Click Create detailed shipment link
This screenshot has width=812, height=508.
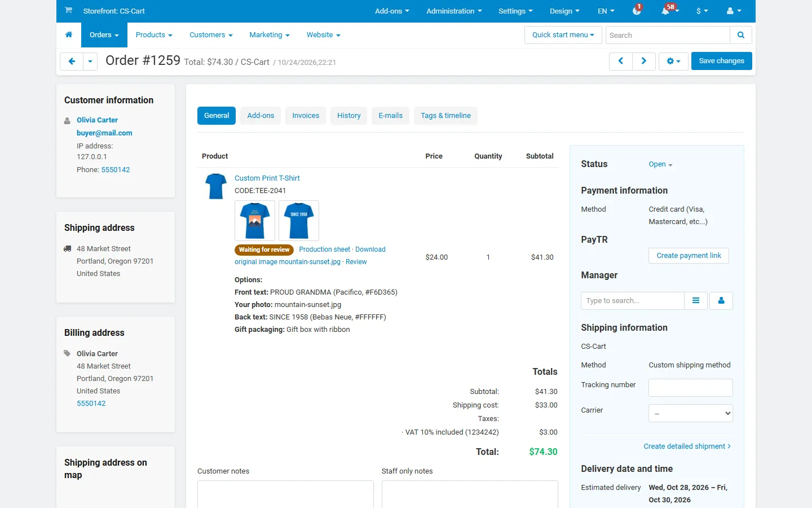click(x=687, y=446)
